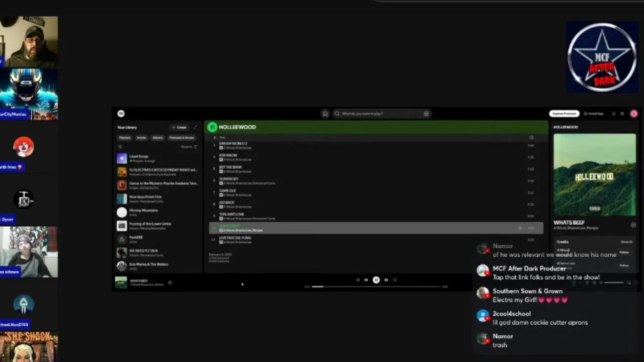The image size is (644, 362).
Task: Click the blue football helmet avatar tile
Action: 29,95
